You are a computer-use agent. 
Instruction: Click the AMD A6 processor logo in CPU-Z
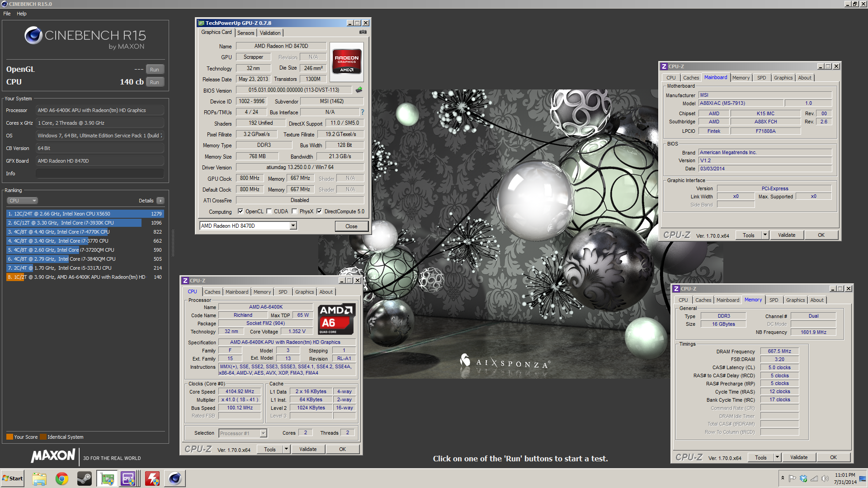click(x=336, y=319)
